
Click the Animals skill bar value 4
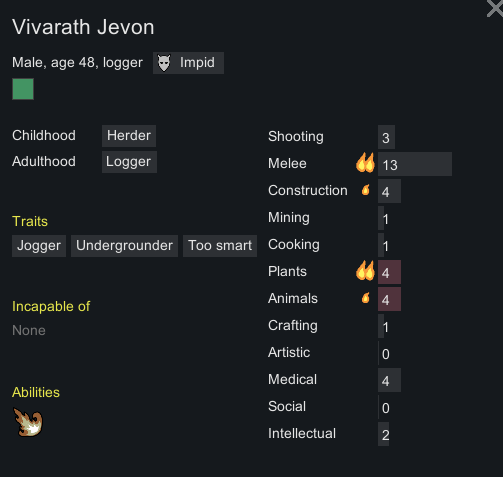pyautogui.click(x=389, y=299)
